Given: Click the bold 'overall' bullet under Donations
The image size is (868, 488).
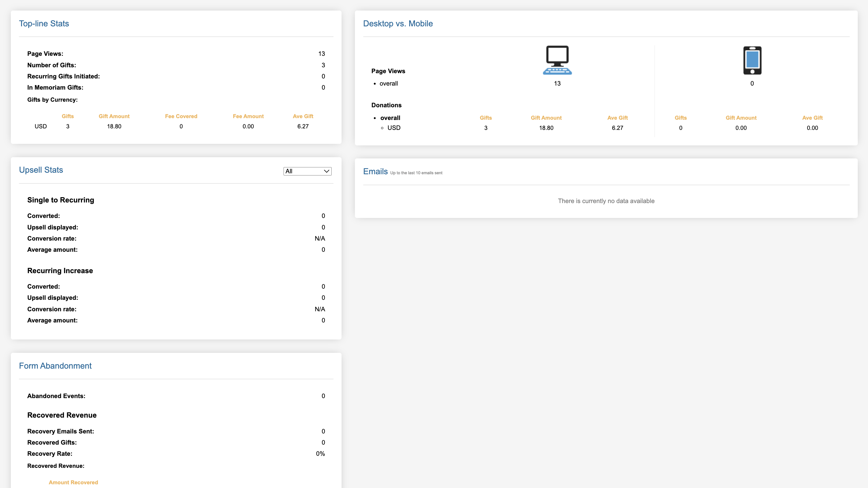Looking at the screenshot, I should pyautogui.click(x=390, y=118).
